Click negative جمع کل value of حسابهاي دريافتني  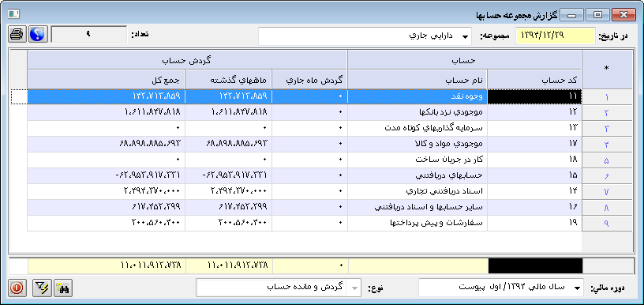[106, 175]
